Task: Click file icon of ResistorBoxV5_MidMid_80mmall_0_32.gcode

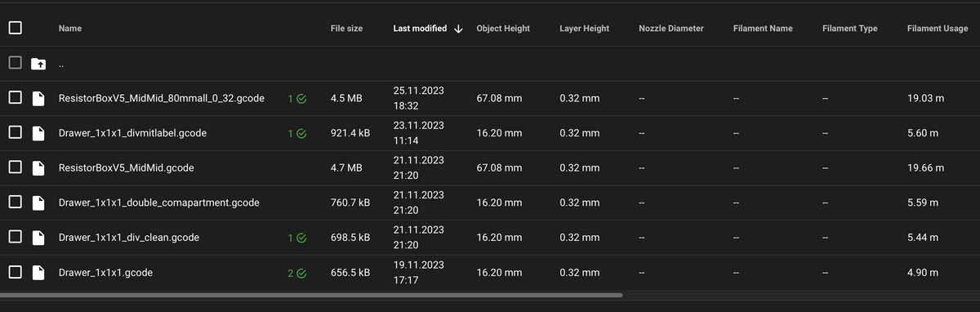Action: [38, 98]
